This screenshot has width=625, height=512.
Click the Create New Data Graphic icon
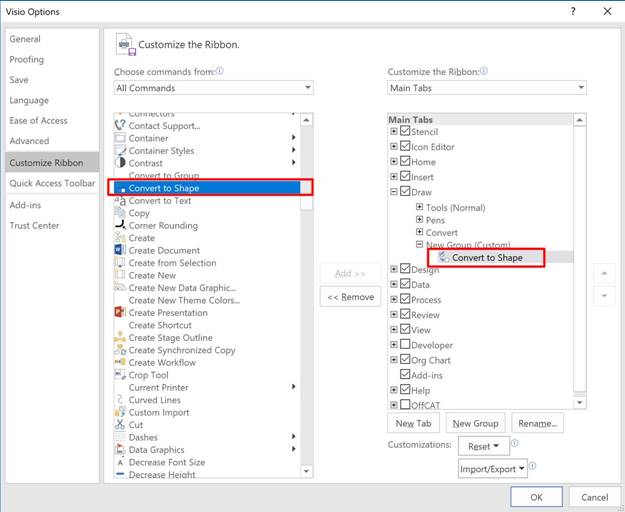tap(120, 287)
